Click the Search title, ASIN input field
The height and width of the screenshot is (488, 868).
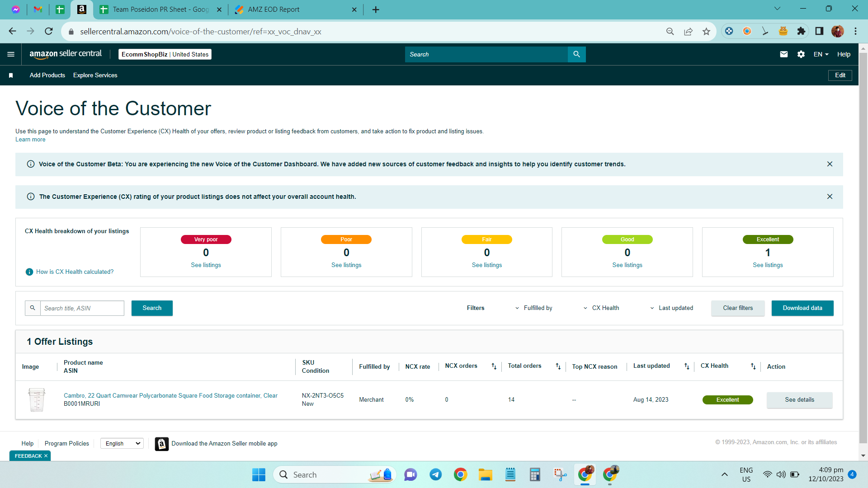pos(82,308)
